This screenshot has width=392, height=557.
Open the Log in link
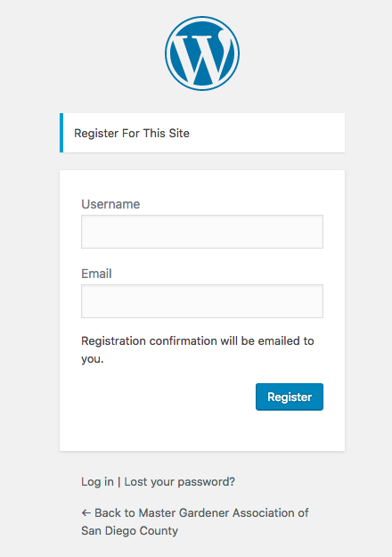pyautogui.click(x=97, y=481)
